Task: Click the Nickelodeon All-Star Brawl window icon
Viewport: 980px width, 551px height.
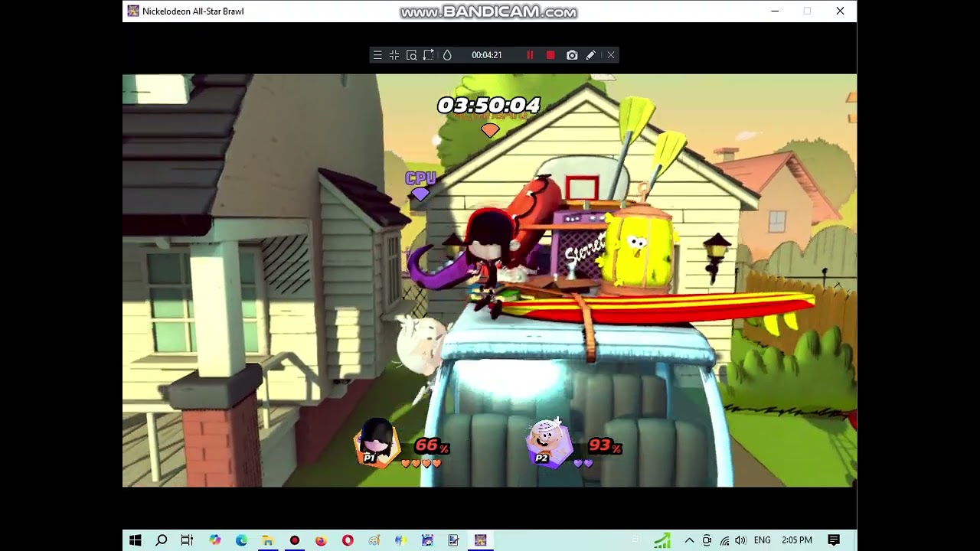Action: pos(133,11)
